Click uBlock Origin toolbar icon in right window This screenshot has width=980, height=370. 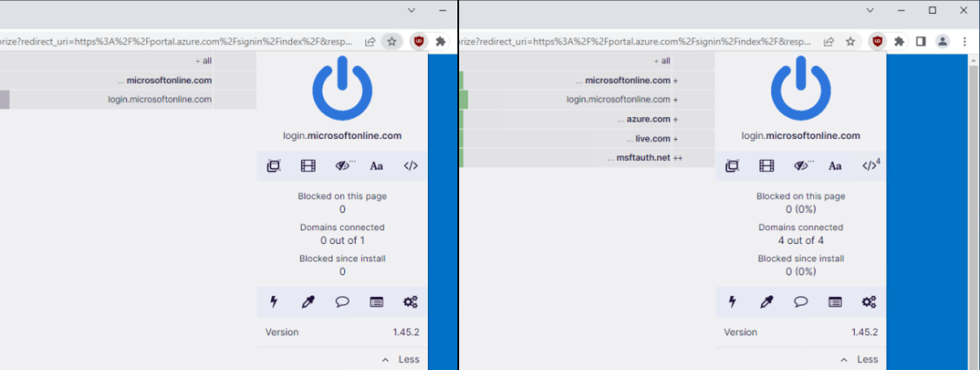pos(878,41)
